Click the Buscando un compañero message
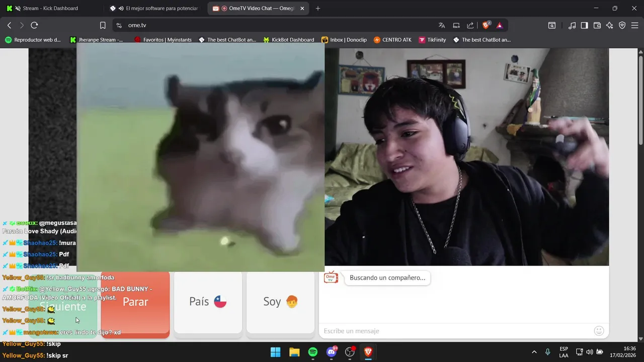Image resolution: width=644 pixels, height=362 pixels. click(387, 278)
